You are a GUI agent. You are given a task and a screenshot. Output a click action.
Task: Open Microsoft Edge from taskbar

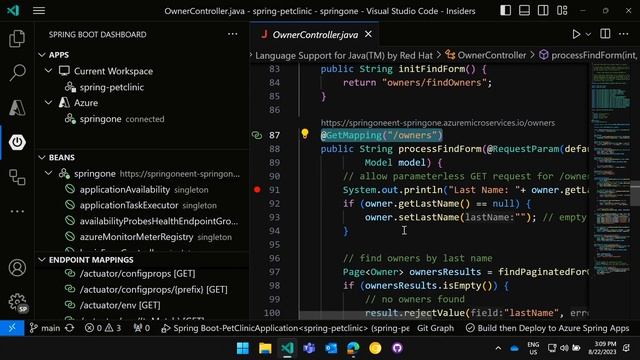(353, 348)
